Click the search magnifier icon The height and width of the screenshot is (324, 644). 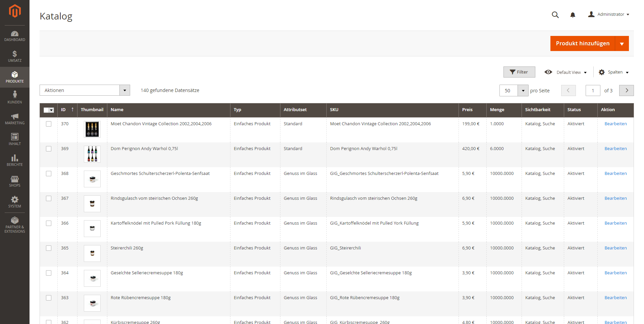[x=555, y=15]
